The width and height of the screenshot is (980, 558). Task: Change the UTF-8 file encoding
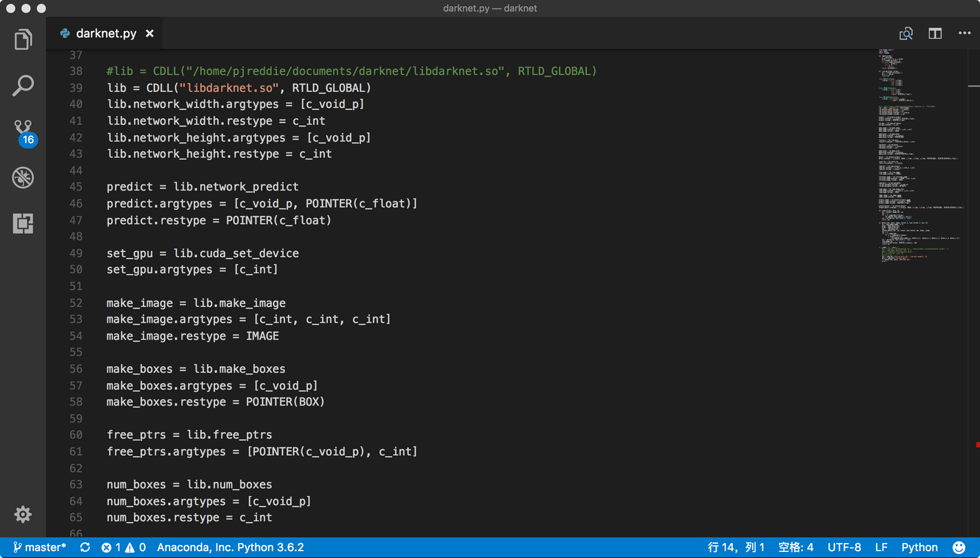844,547
